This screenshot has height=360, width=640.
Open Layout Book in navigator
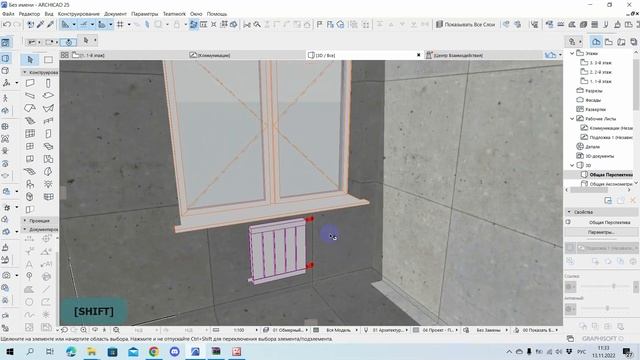(621, 42)
